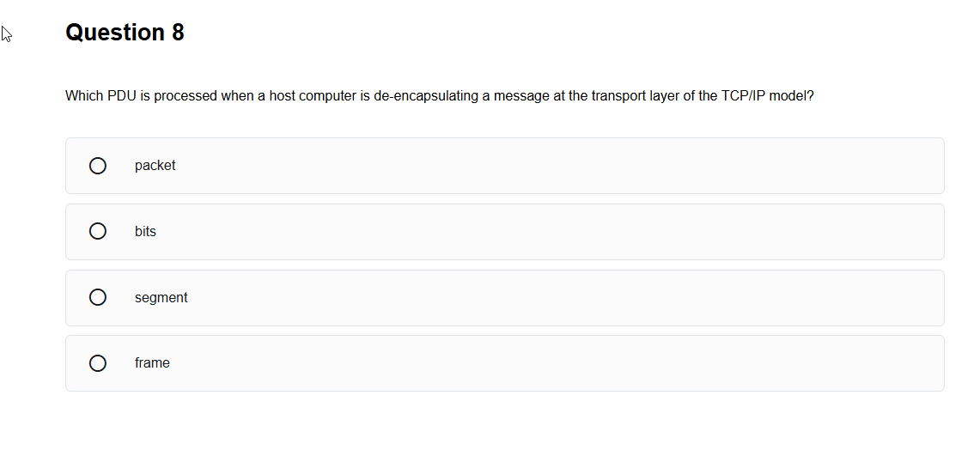The height and width of the screenshot is (450, 980).
Task: Mark the segment radio button
Action: tap(98, 297)
